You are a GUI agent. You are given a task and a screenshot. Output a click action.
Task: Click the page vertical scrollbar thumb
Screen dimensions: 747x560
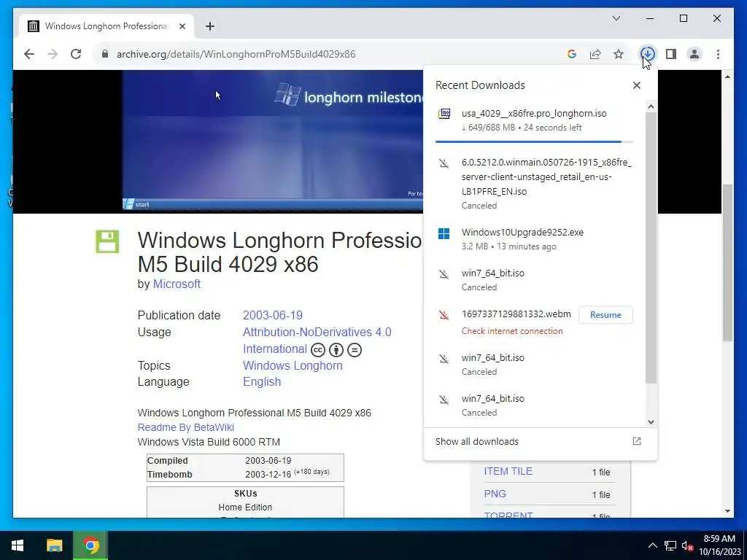pos(727,262)
